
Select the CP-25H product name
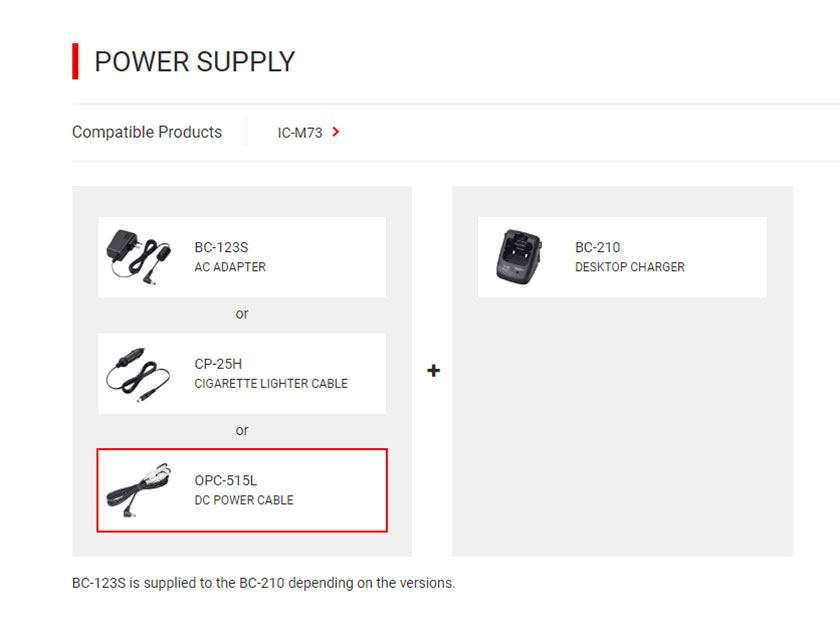218,364
